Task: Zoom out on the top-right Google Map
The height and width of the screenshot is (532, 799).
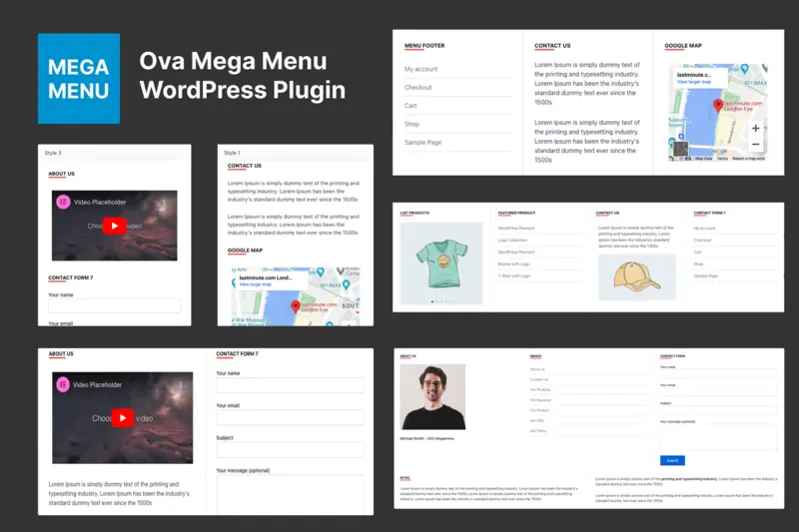Action: coord(755,146)
